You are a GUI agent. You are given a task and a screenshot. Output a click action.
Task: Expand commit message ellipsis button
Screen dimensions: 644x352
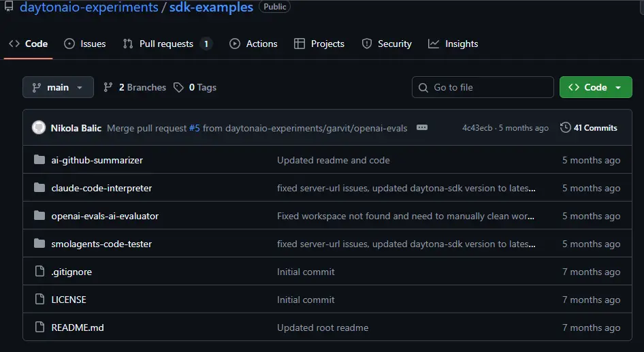click(x=422, y=127)
